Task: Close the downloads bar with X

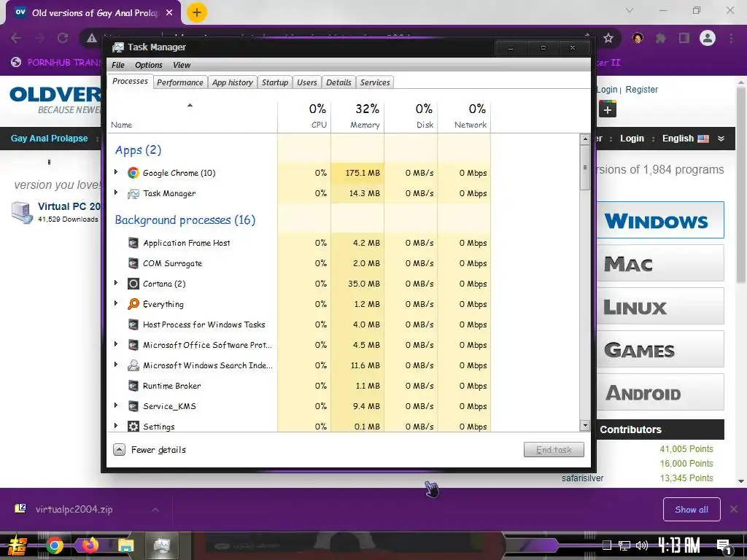Action: click(x=734, y=510)
